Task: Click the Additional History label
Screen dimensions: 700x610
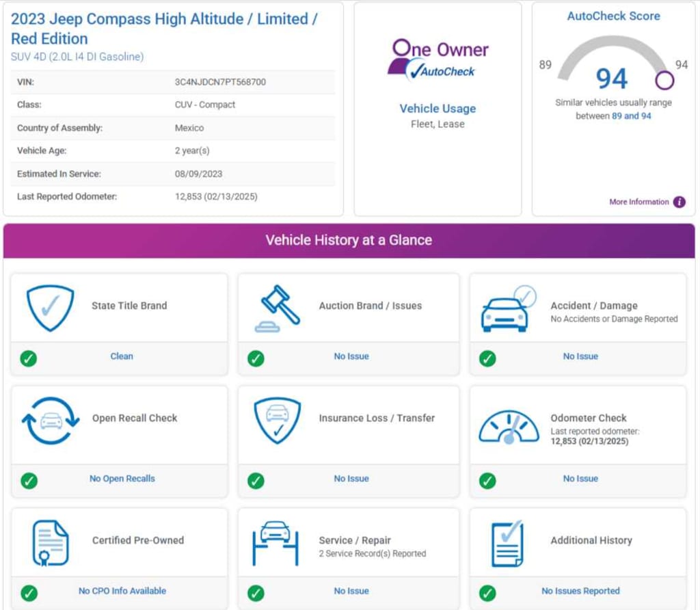Action: (x=591, y=540)
